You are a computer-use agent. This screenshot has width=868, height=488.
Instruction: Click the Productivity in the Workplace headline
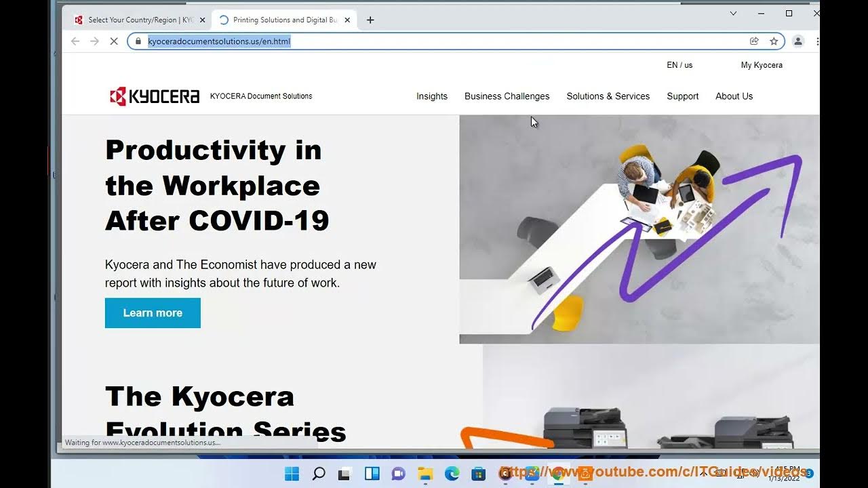tap(217, 185)
